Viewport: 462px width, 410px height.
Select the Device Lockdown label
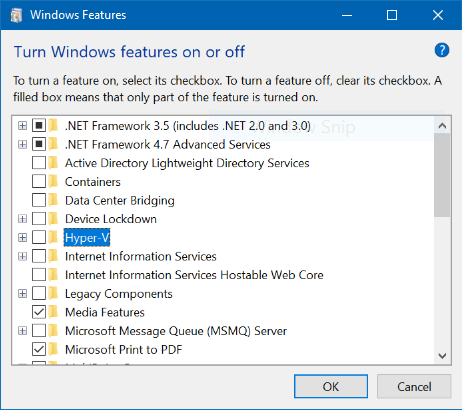[x=111, y=219]
